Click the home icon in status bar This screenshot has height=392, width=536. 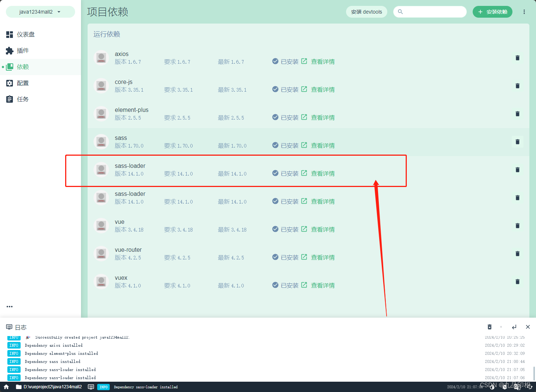coord(6,387)
